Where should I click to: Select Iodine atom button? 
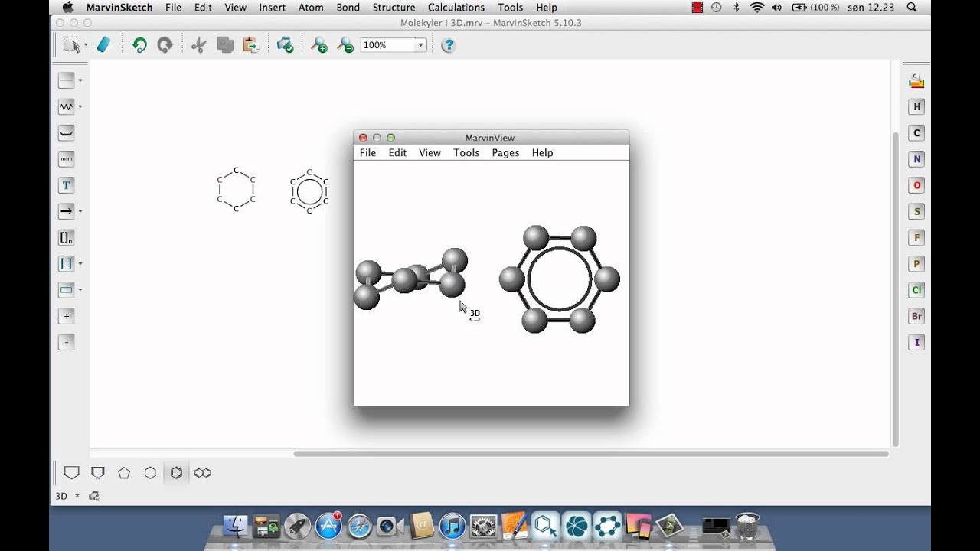click(916, 342)
